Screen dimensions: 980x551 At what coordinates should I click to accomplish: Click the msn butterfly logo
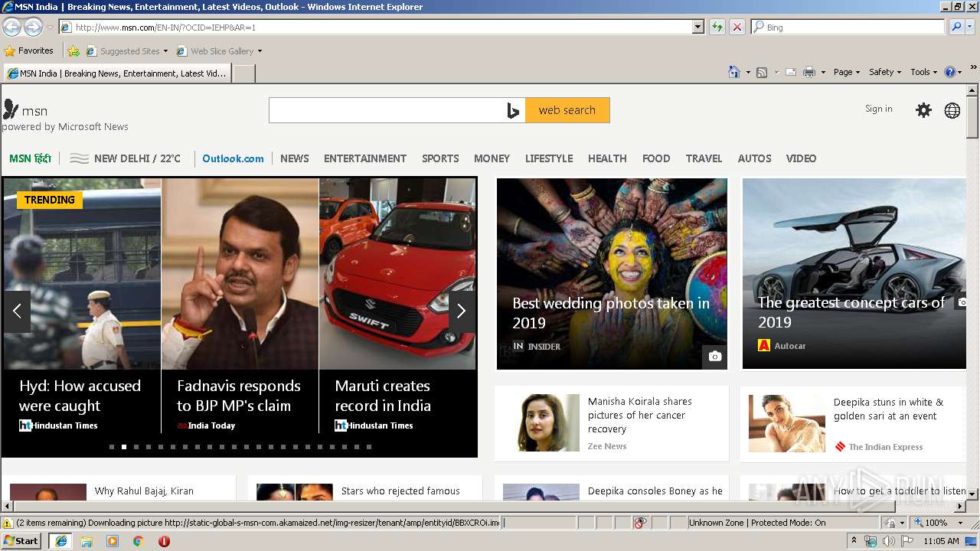click(11, 109)
